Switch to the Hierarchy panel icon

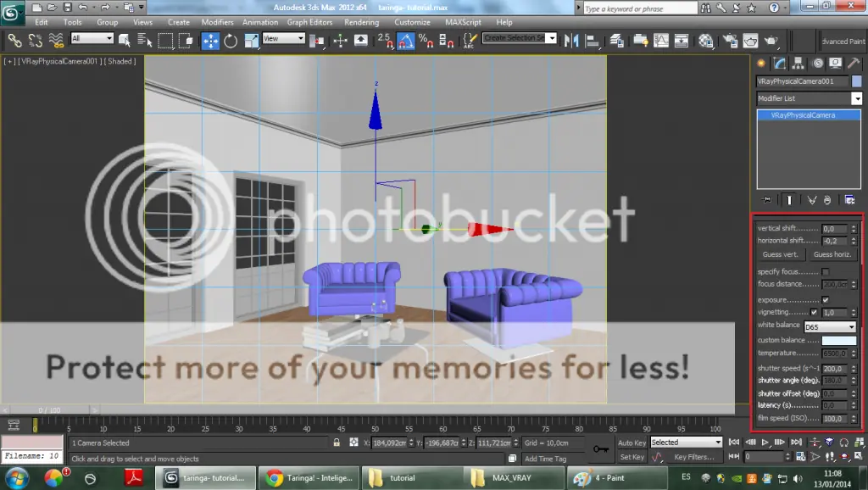point(798,64)
